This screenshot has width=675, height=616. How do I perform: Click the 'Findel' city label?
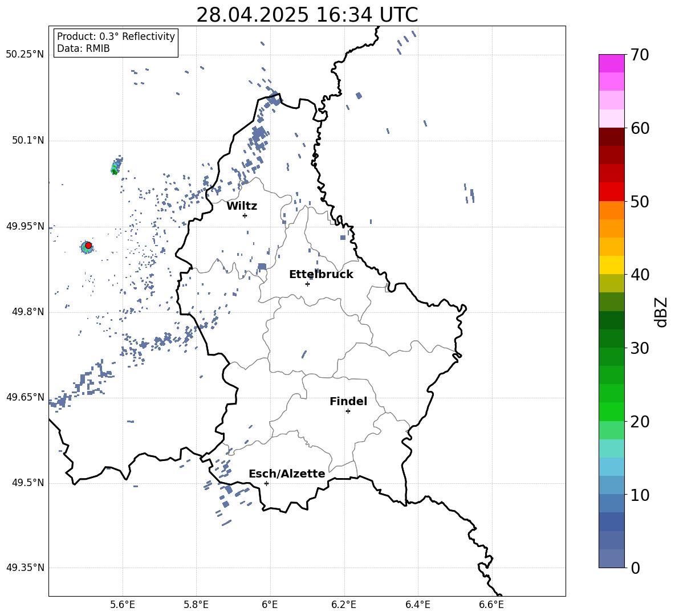pyautogui.click(x=348, y=401)
